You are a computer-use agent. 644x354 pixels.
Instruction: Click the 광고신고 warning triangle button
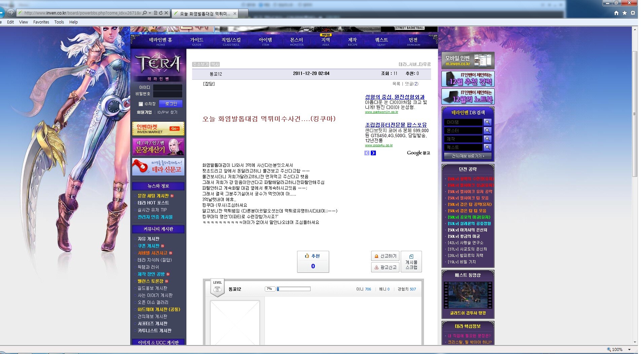coord(385,267)
